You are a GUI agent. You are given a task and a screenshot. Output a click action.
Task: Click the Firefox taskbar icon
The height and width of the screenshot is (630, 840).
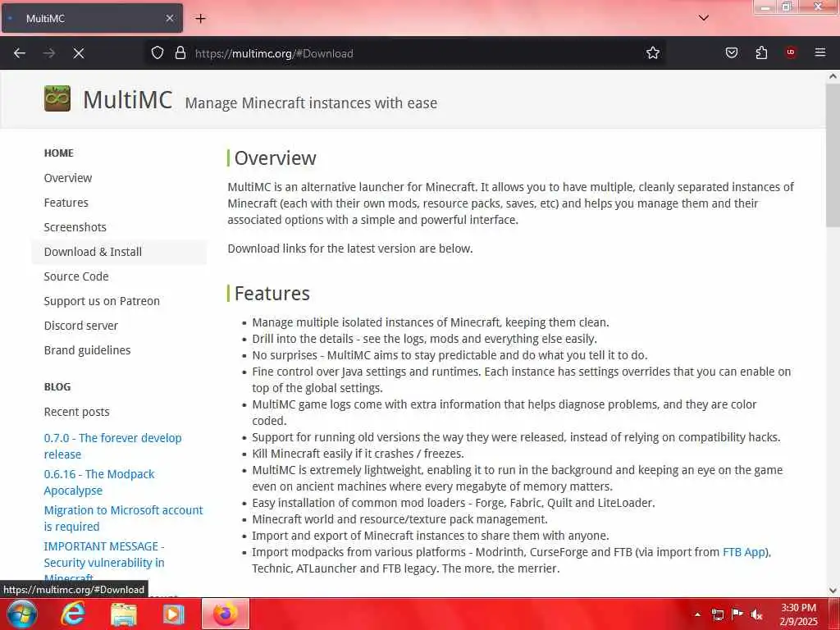[x=226, y=614]
